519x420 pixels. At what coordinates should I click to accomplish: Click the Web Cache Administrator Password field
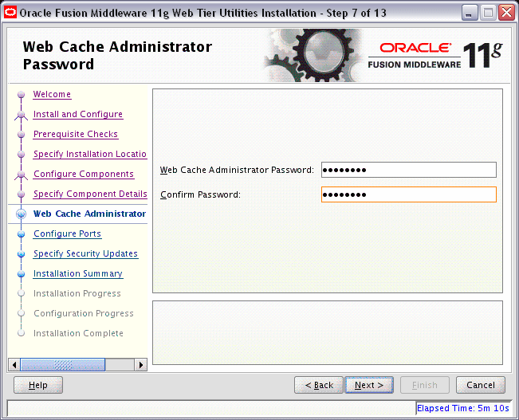point(409,170)
